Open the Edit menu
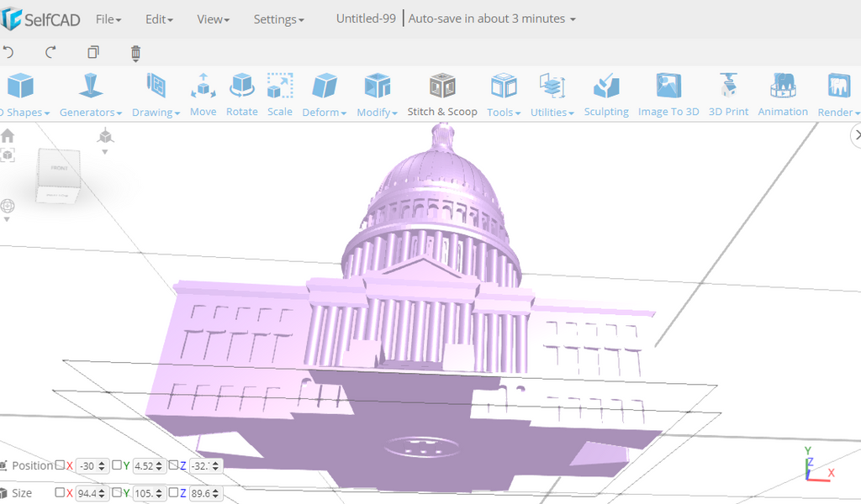861x504 pixels. pos(159,19)
